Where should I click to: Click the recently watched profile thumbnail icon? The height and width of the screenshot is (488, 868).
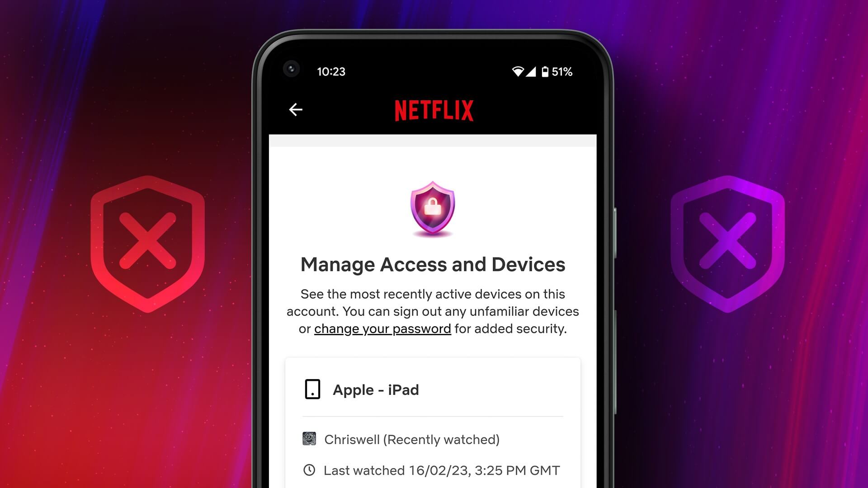click(309, 440)
